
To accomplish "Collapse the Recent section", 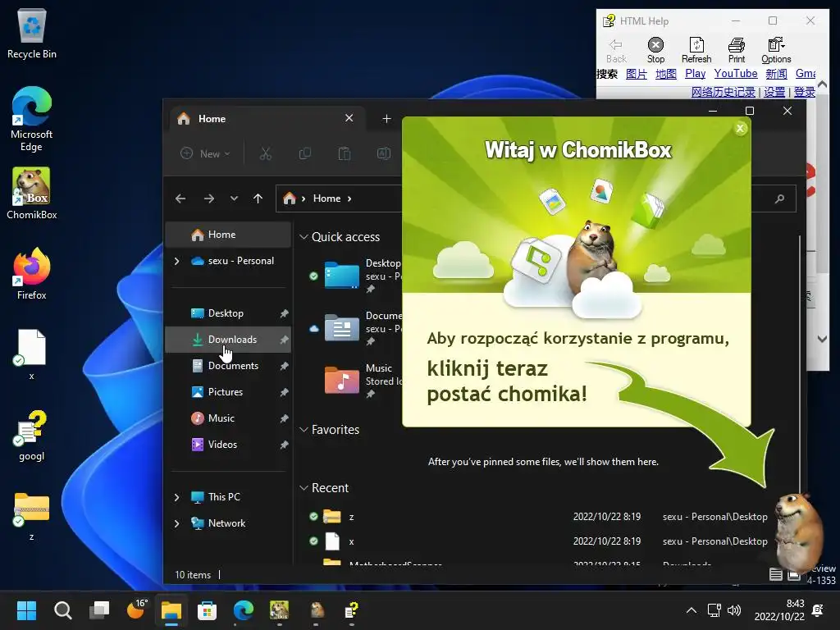I will click(x=304, y=488).
